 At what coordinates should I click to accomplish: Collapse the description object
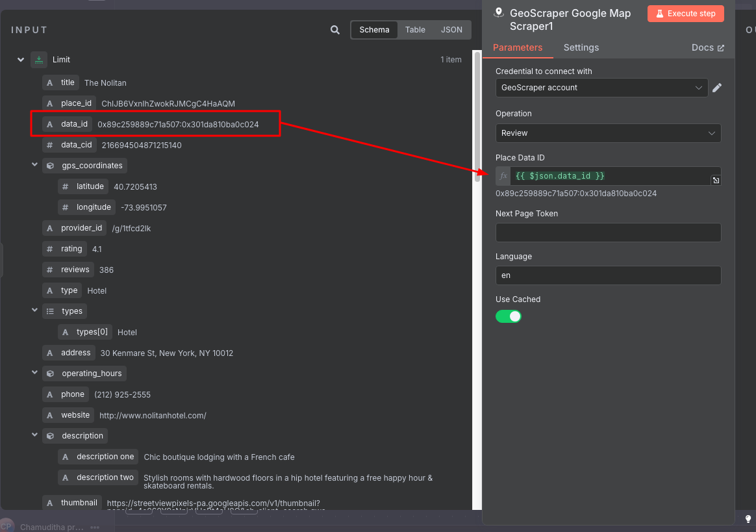pos(34,435)
